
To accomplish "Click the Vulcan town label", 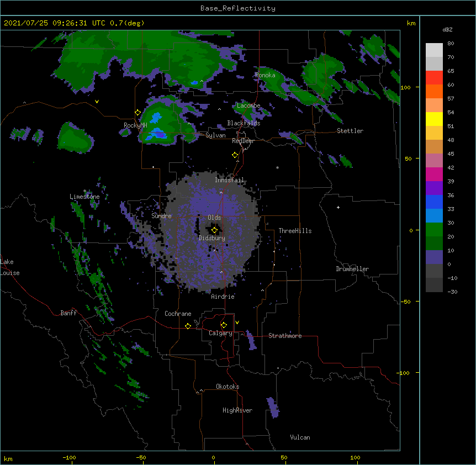I will pos(300,437).
